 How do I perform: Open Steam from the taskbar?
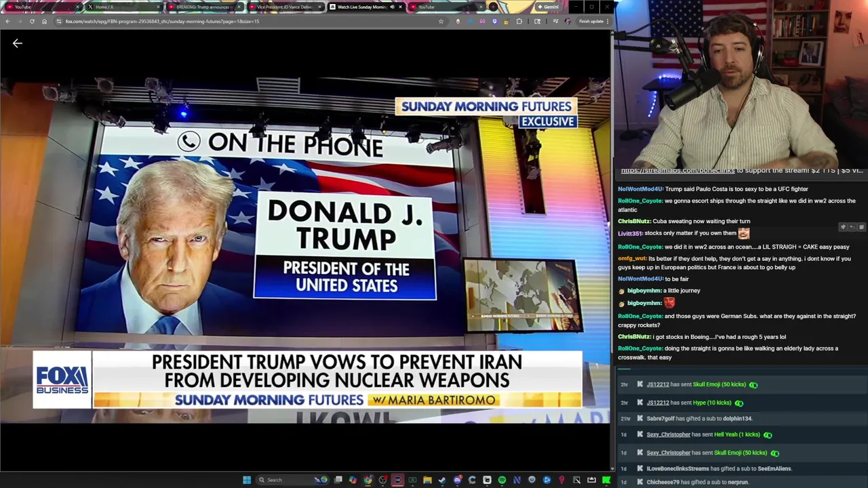[x=442, y=480]
